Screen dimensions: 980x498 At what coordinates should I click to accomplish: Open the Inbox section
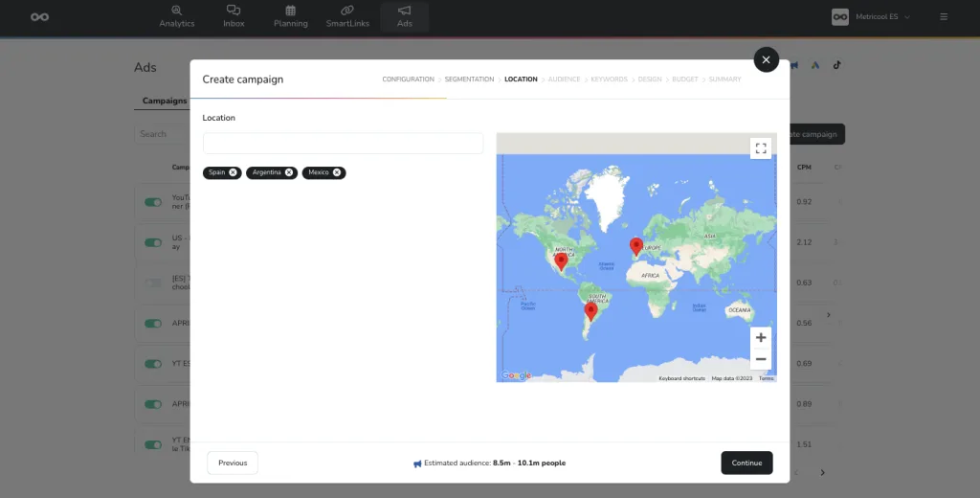234,17
